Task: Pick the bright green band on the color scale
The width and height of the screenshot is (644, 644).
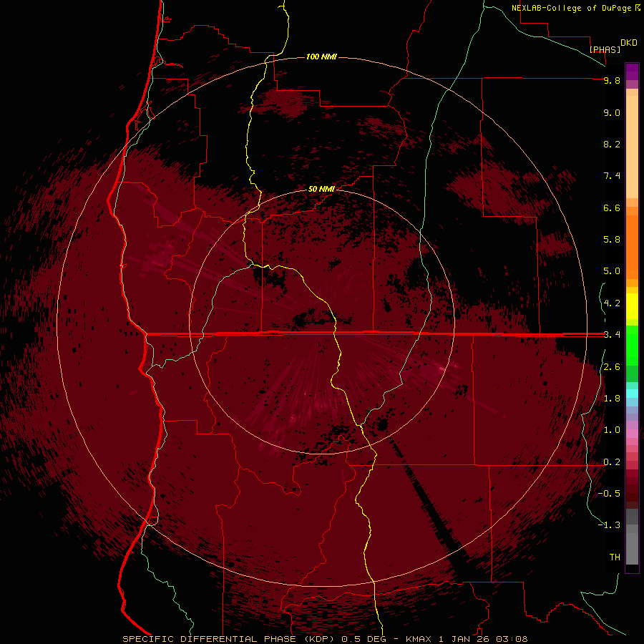Action: tap(632, 345)
